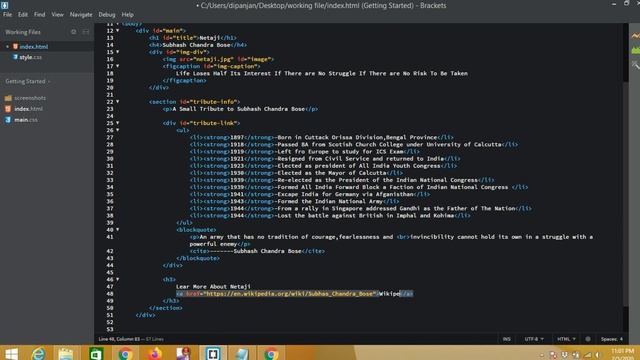Collapse the ul fold at line 26
640x360 pixels.
[118, 130]
